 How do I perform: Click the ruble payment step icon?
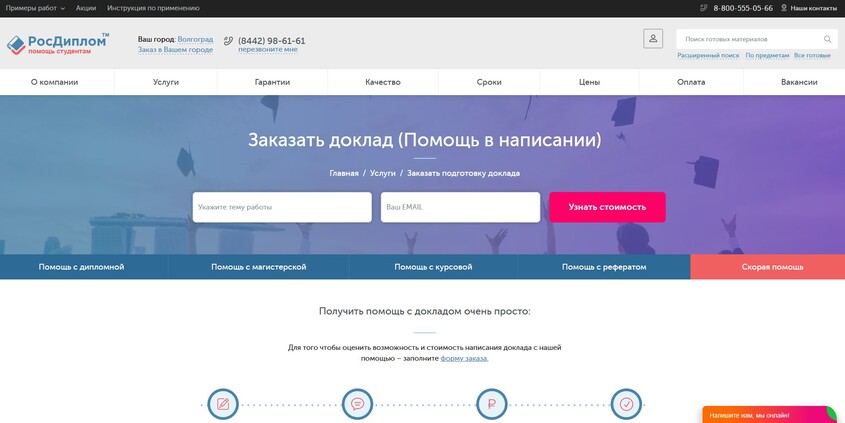click(491, 404)
